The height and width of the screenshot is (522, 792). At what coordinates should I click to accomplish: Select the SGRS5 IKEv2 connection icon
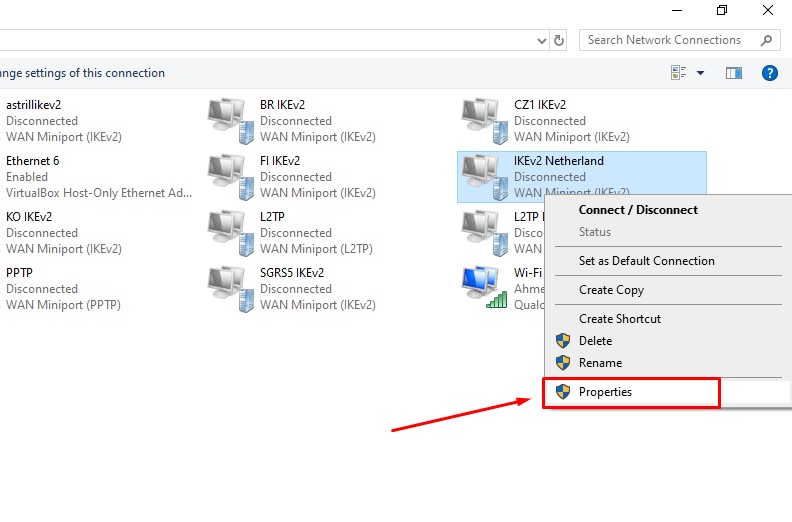pos(231,289)
